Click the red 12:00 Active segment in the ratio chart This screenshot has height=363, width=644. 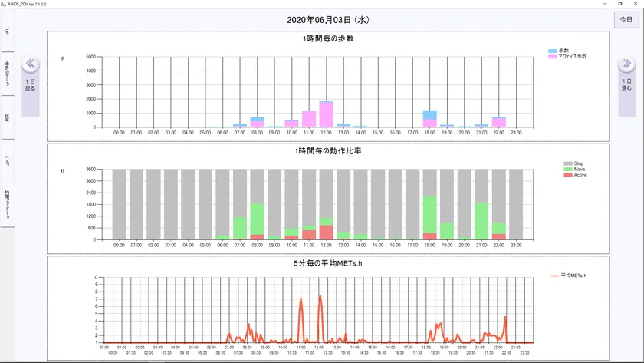point(326,233)
